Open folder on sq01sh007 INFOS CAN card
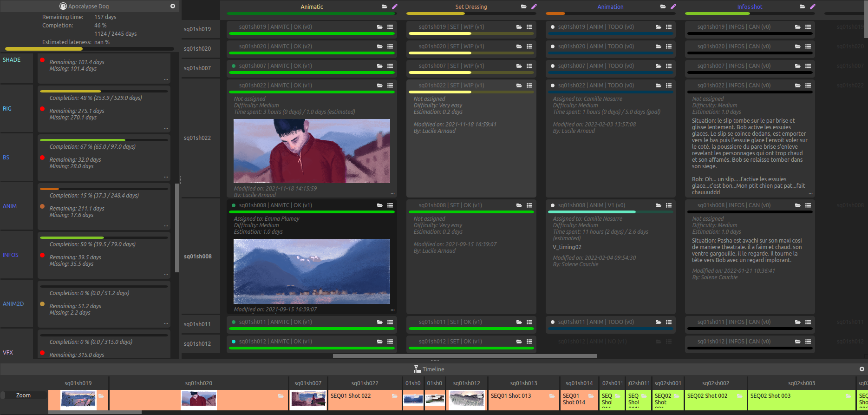The width and height of the screenshot is (868, 415). [797, 66]
